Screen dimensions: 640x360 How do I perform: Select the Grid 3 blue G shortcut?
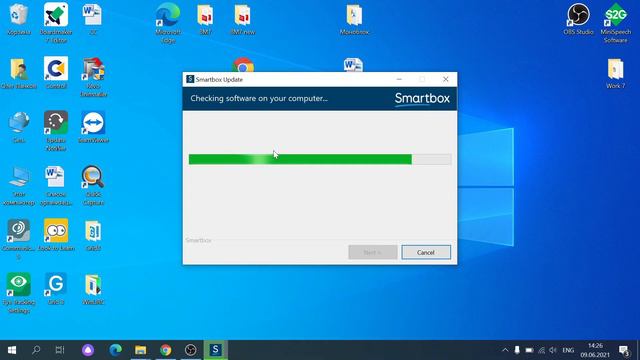56,289
